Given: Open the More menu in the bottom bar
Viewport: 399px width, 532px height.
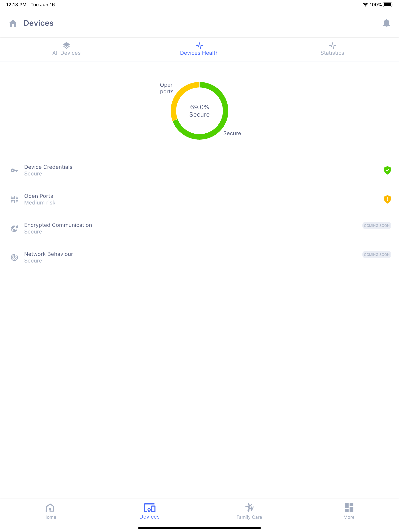Looking at the screenshot, I should (349, 511).
